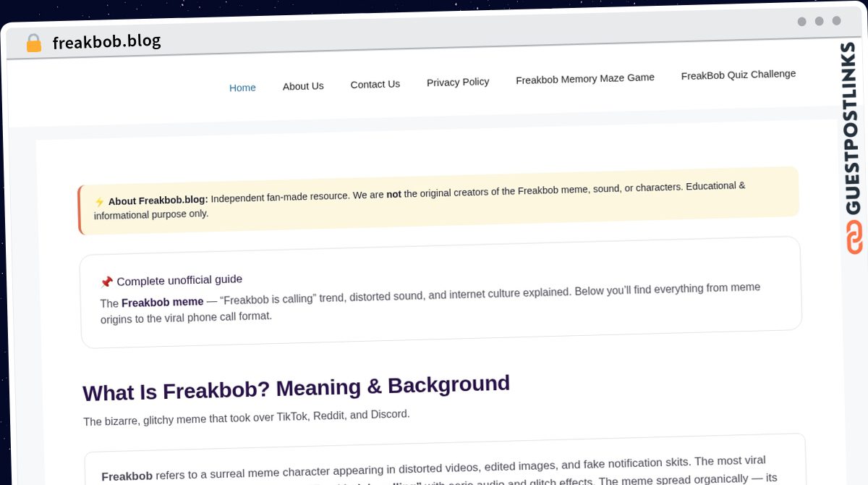Click the pushpin icon beside Complete unofficial guide
Screen dimensions: 868x485
tap(106, 282)
